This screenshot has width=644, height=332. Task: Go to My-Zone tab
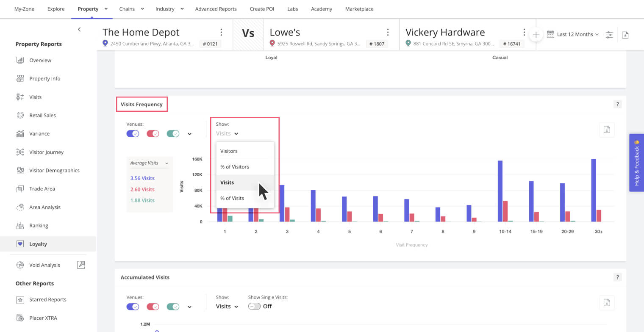pyautogui.click(x=24, y=8)
